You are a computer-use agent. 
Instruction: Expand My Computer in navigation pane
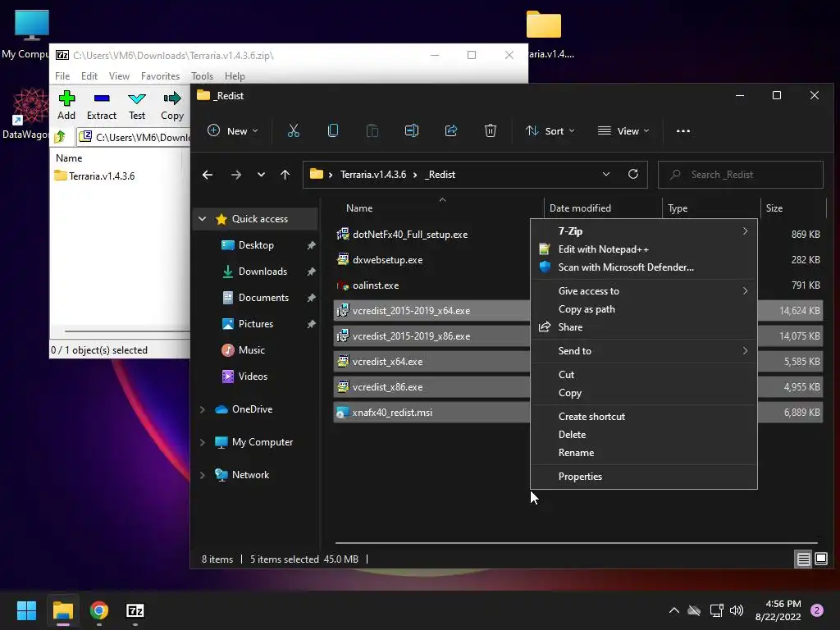pos(202,442)
